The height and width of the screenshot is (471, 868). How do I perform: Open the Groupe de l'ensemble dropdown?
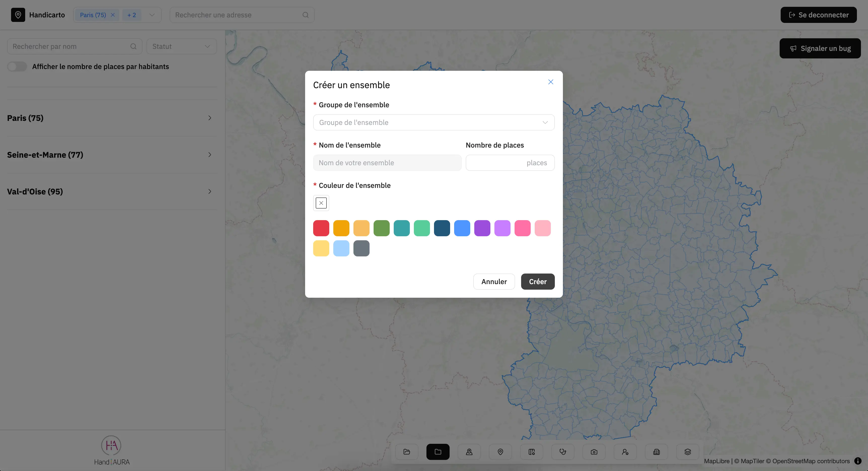434,122
